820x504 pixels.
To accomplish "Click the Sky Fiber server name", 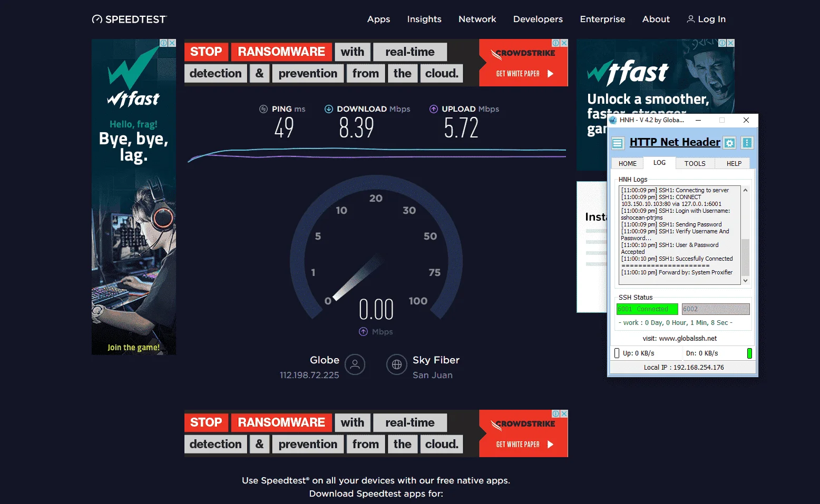I will (x=436, y=360).
